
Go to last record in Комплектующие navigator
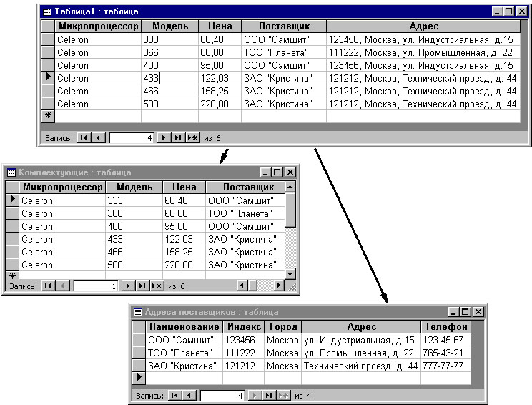click(x=142, y=286)
